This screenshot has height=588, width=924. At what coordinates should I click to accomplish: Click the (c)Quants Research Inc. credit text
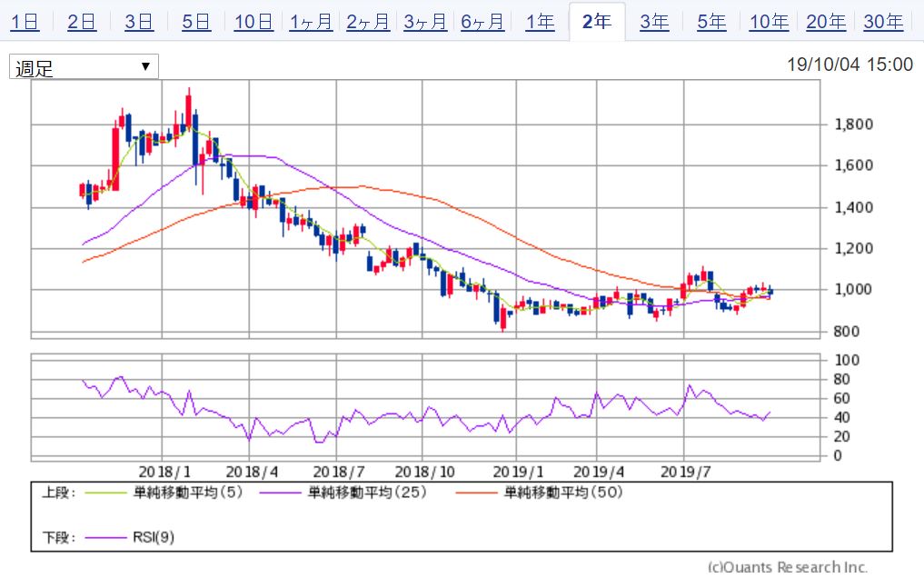788,567
